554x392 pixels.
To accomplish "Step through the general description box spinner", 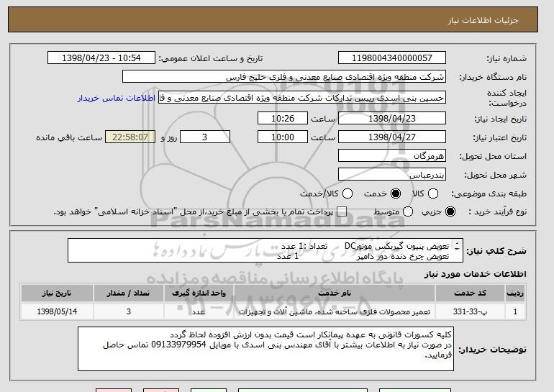I will [x=457, y=246].
